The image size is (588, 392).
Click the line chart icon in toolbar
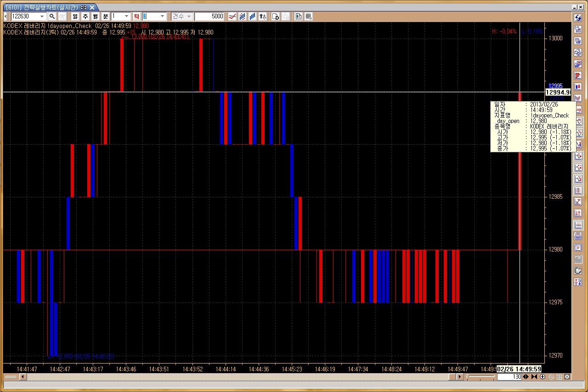pos(232,17)
